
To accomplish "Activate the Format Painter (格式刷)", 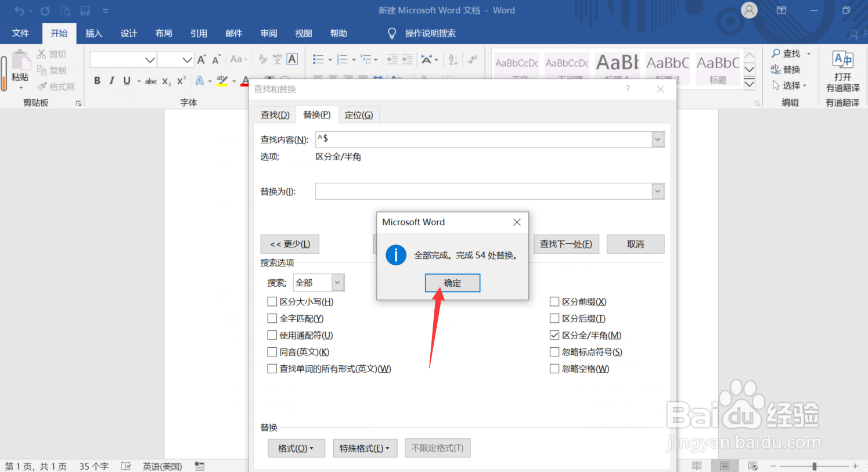I will click(x=56, y=87).
